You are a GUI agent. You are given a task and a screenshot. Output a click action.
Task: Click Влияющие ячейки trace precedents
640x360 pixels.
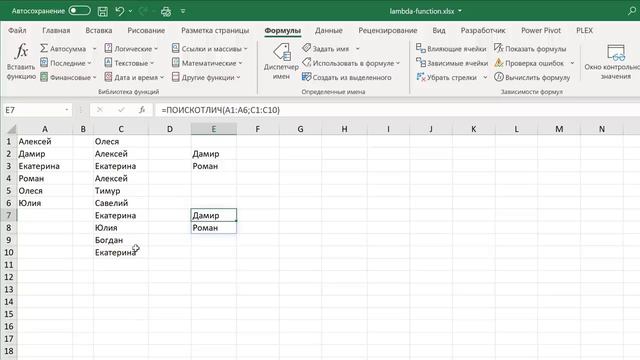[451, 49]
